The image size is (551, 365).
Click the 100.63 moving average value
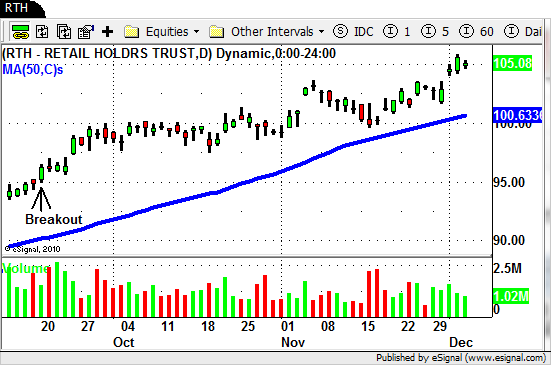point(517,115)
